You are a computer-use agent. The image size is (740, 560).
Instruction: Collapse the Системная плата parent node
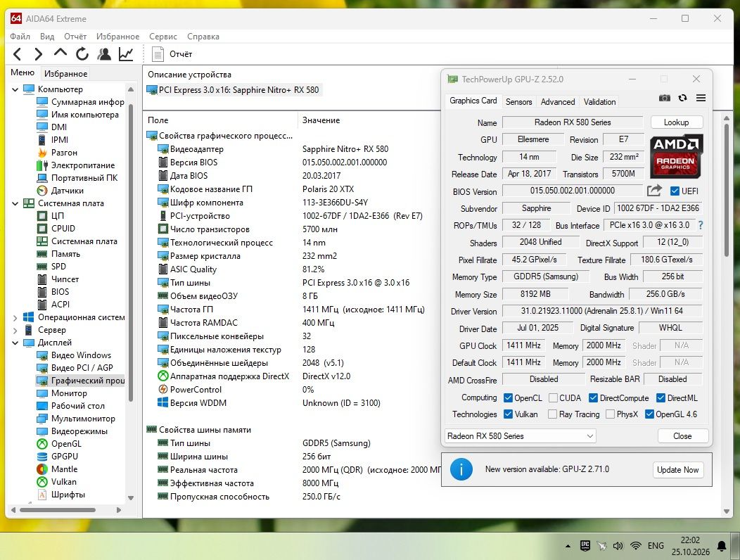15,203
